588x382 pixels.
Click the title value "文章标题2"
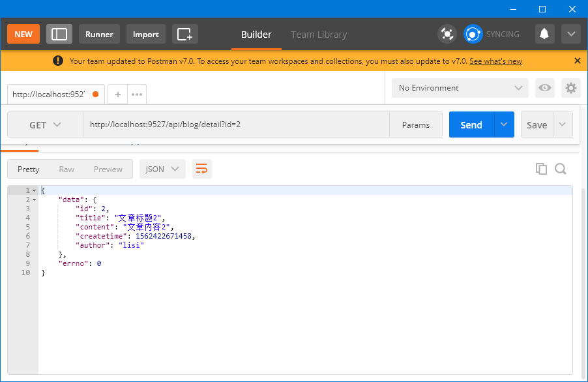[138, 218]
